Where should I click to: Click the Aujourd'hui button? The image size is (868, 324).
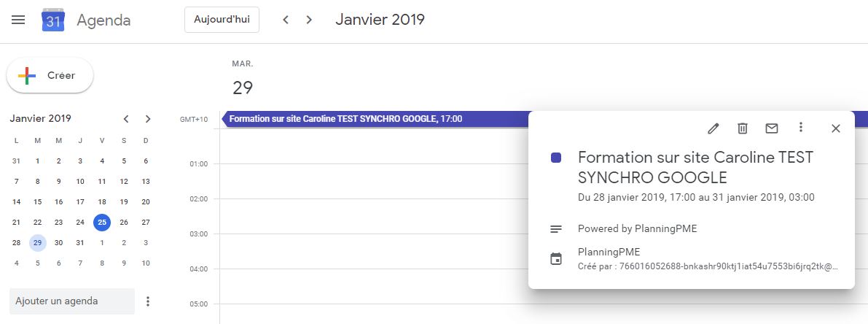(222, 20)
